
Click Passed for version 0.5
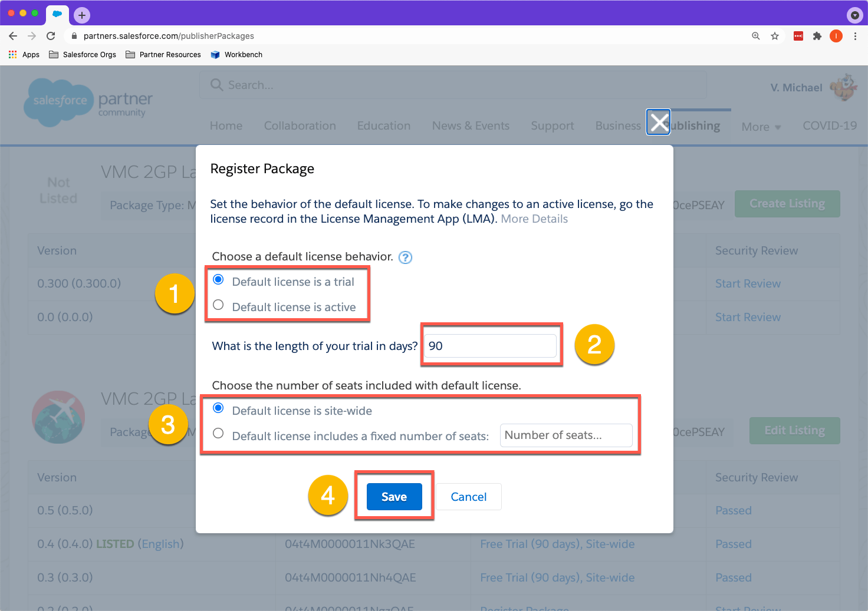pos(734,510)
